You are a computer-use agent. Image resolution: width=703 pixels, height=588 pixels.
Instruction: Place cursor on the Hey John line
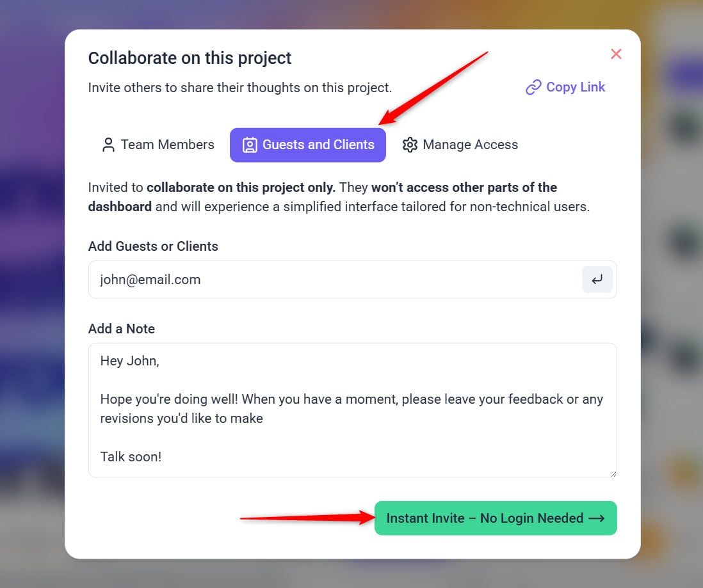[x=130, y=361]
